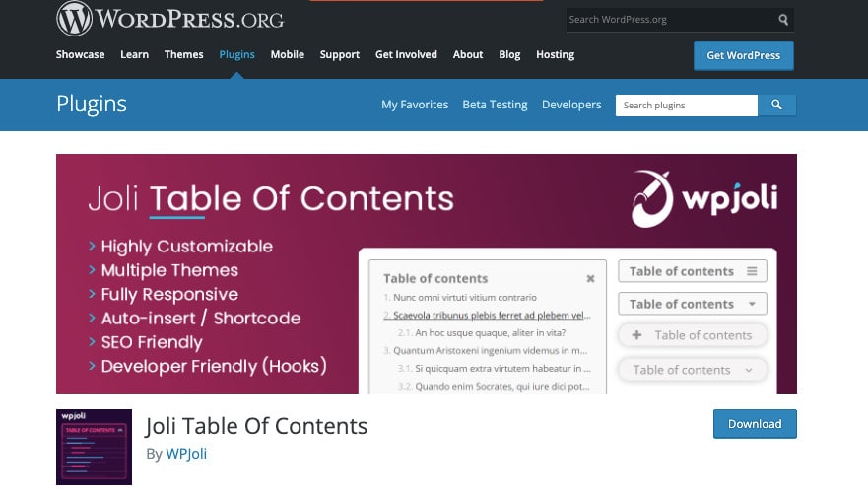Click 'Developer Friendly (Hooks)' feature text
This screenshot has height=501, width=868.
214,366
